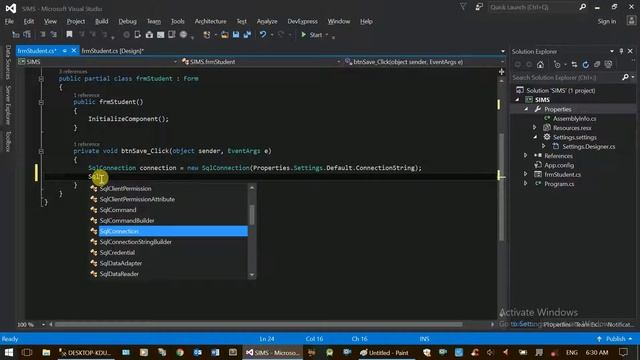Image resolution: width=640 pixels, height=360 pixels.
Task: Undo the last edit via toolbar
Action: [x=263, y=35]
